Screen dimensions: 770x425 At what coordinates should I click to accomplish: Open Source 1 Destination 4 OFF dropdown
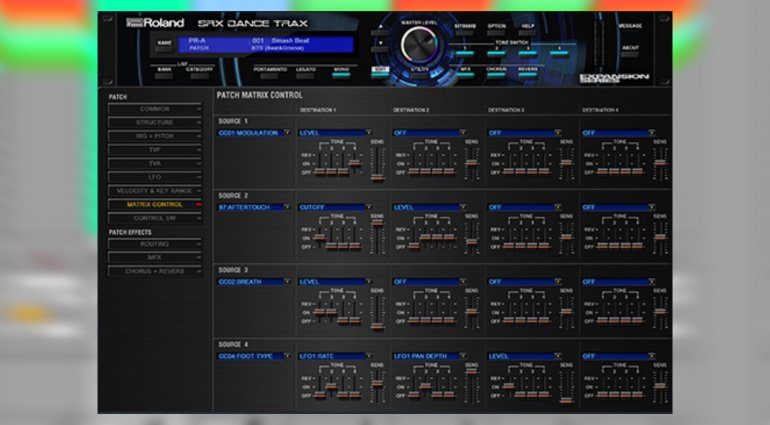coord(618,133)
